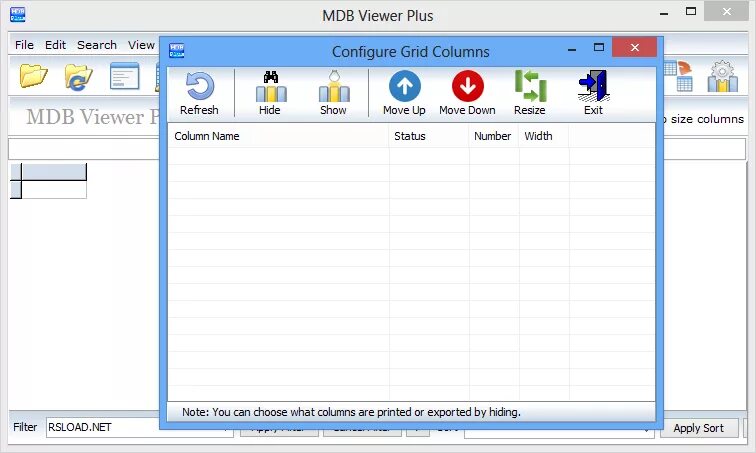Click the Show column icon
Image resolution: width=756 pixels, height=453 pixels.
click(x=334, y=86)
